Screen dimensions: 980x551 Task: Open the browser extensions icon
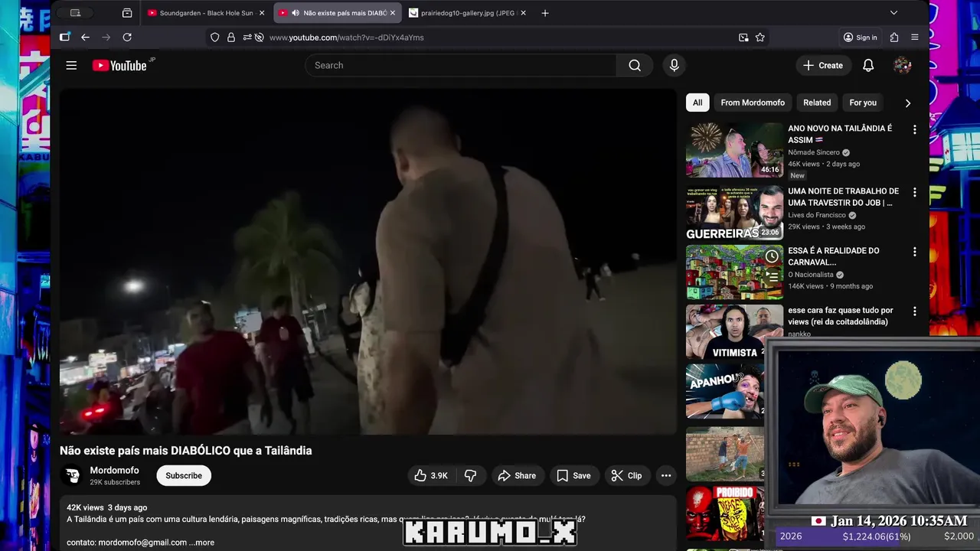tap(894, 37)
